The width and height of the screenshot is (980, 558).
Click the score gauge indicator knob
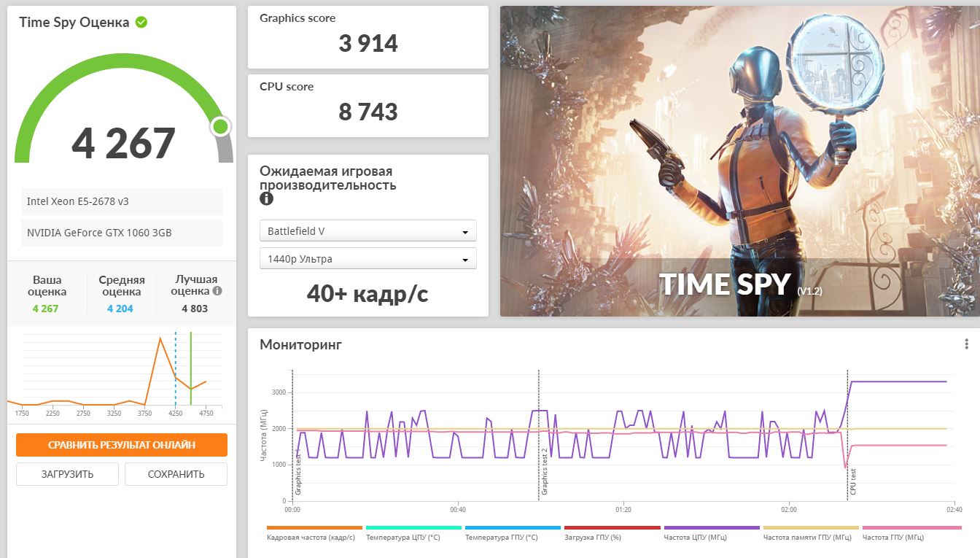point(220,127)
